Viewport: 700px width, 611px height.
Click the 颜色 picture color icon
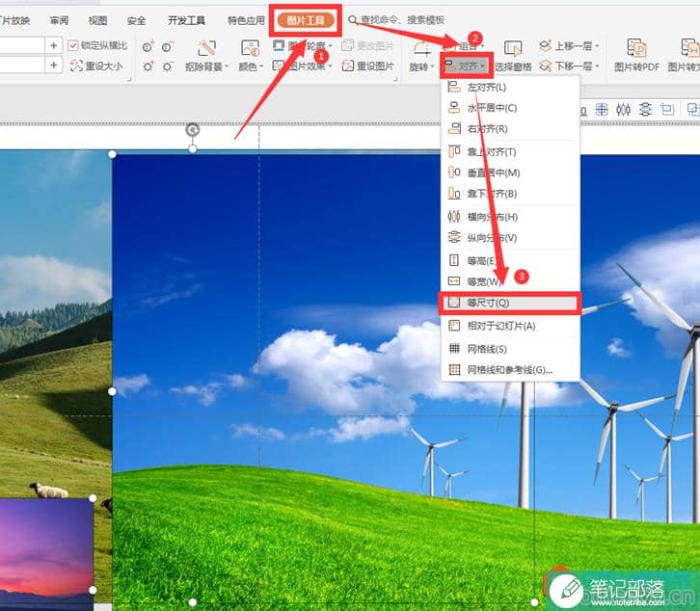(x=250, y=48)
